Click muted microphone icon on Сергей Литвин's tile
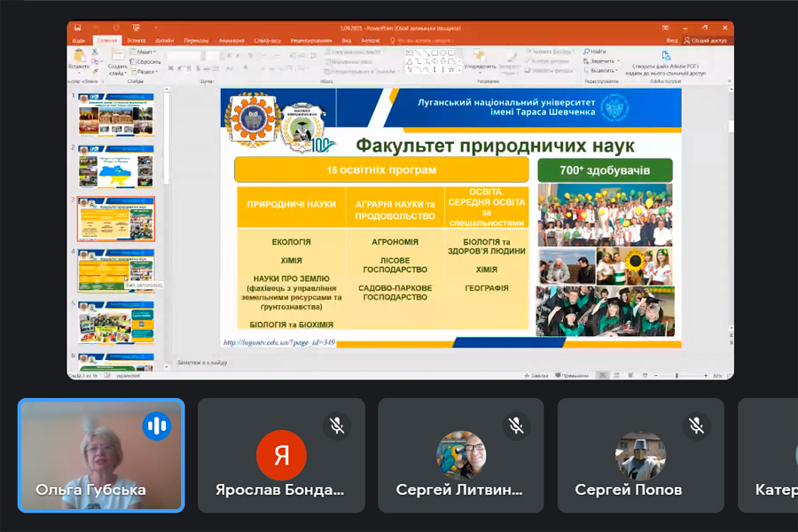Image resolution: width=798 pixels, height=532 pixels. pyautogui.click(x=517, y=426)
